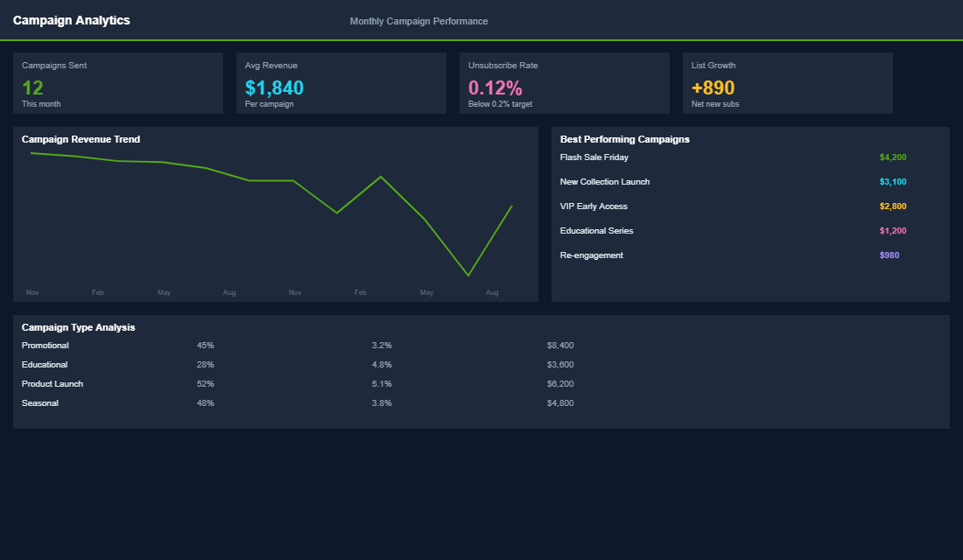Click the Campaign Analytics header title
The height and width of the screenshot is (560, 963).
coord(72,19)
